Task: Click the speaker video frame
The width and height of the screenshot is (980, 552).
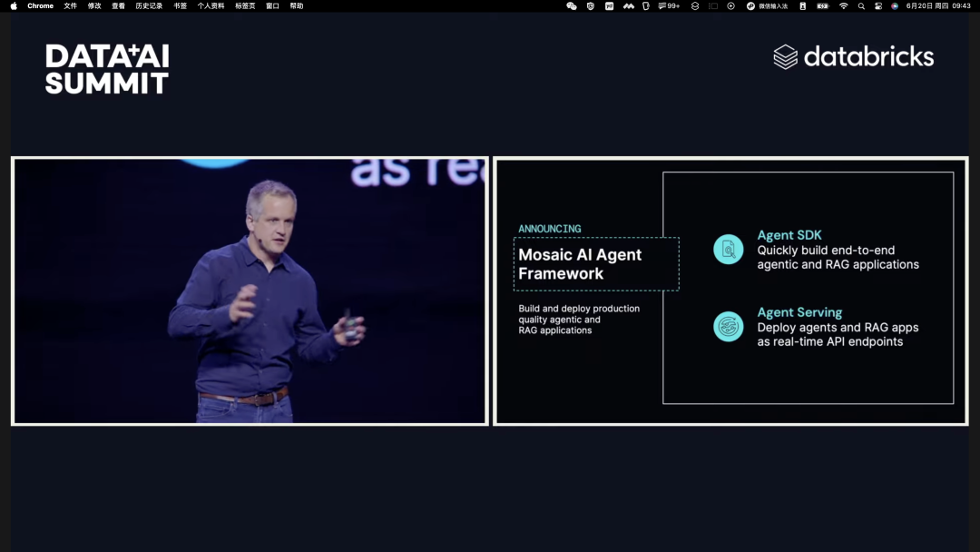Action: coord(250,291)
